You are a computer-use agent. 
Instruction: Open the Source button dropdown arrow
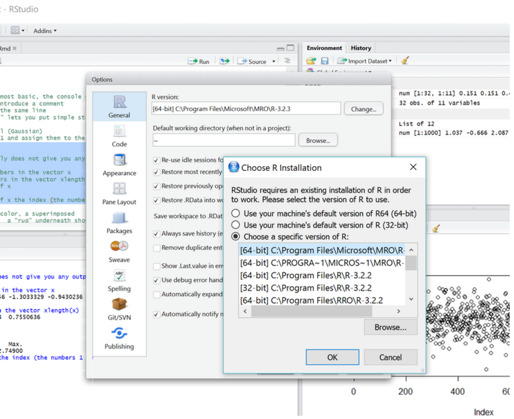(274, 61)
